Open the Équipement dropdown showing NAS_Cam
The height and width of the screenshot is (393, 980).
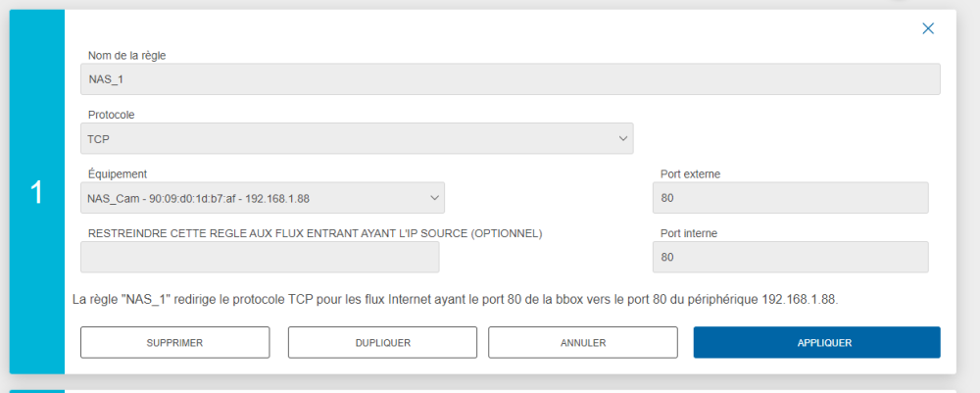click(x=262, y=199)
